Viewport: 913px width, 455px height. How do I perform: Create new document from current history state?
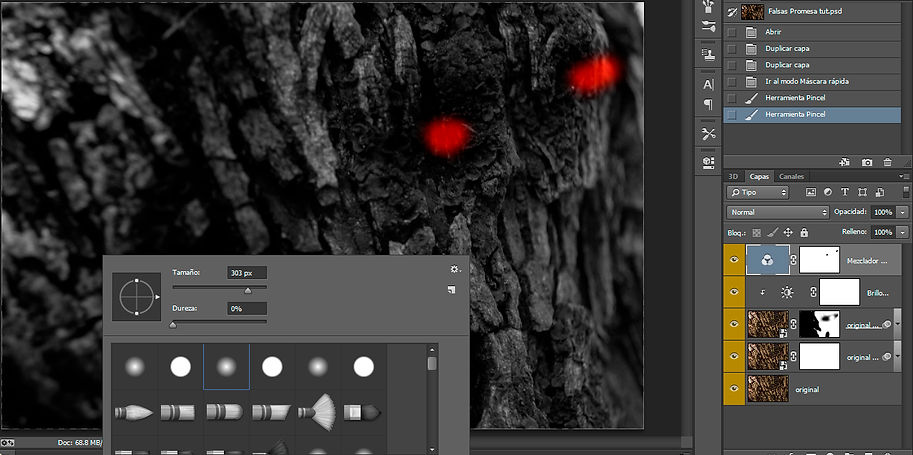[844, 163]
